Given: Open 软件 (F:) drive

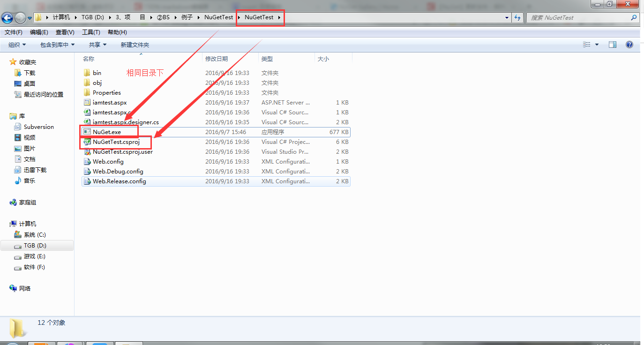Looking at the screenshot, I should click(x=34, y=267).
